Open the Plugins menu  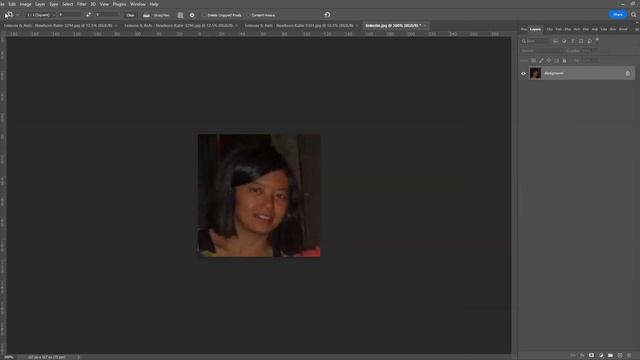click(119, 4)
